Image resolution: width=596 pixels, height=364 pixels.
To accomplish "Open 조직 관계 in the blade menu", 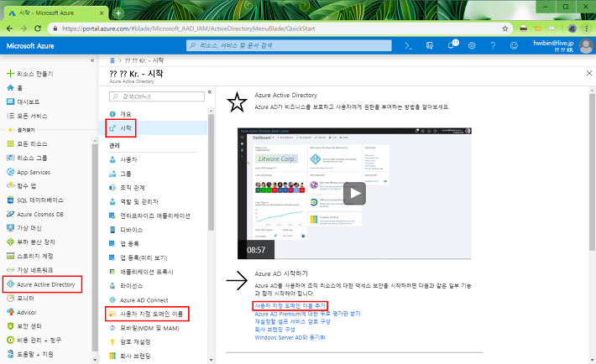I will (127, 188).
